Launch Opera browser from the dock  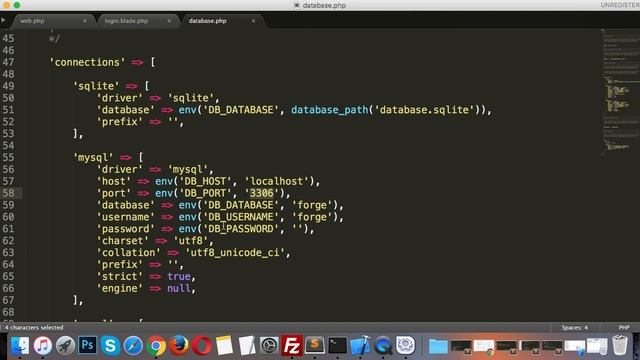click(201, 346)
